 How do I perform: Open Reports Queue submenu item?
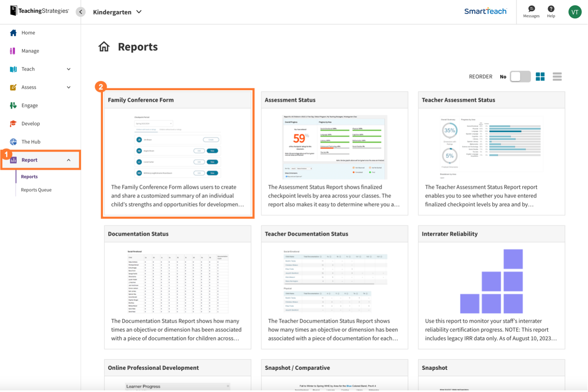tap(36, 190)
